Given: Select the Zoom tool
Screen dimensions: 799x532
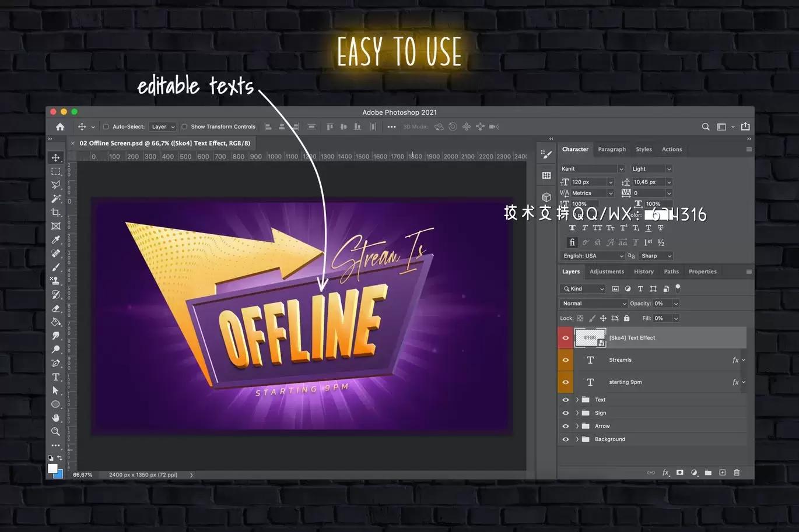Looking at the screenshot, I should [x=56, y=432].
